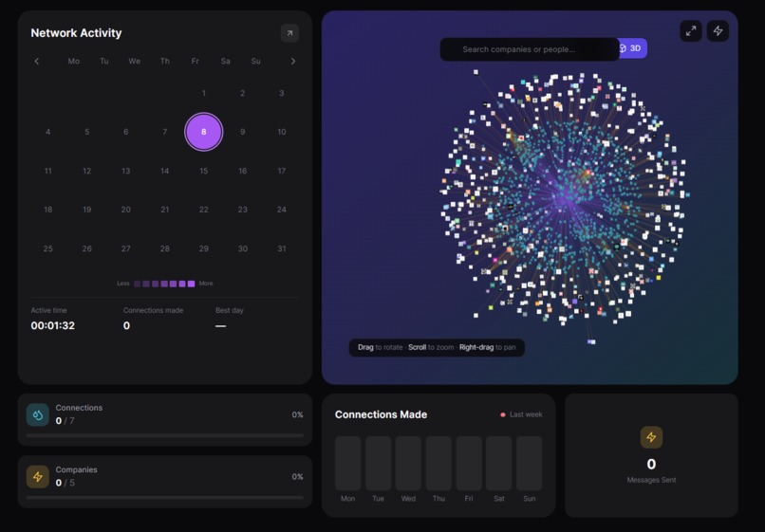Click the Connections Made heading
This screenshot has height=532, width=765.
[381, 414]
